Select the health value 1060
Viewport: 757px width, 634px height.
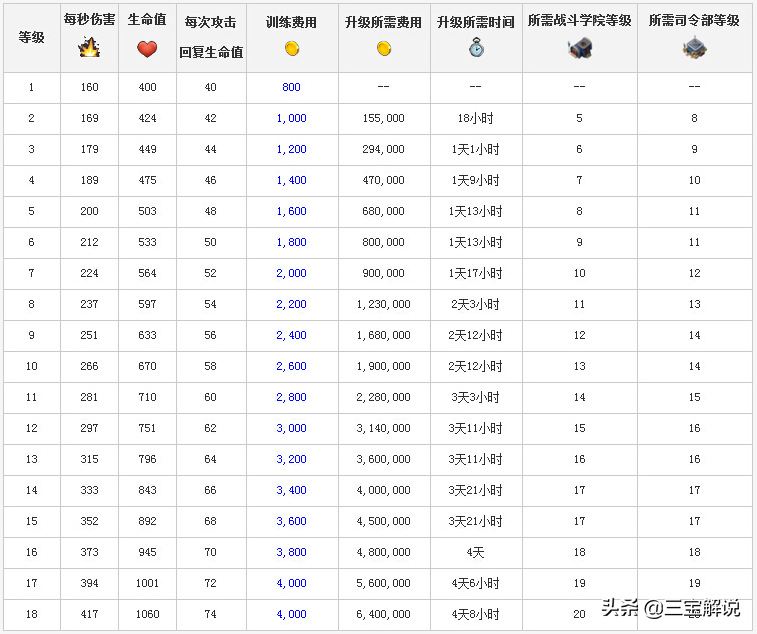pyautogui.click(x=147, y=614)
